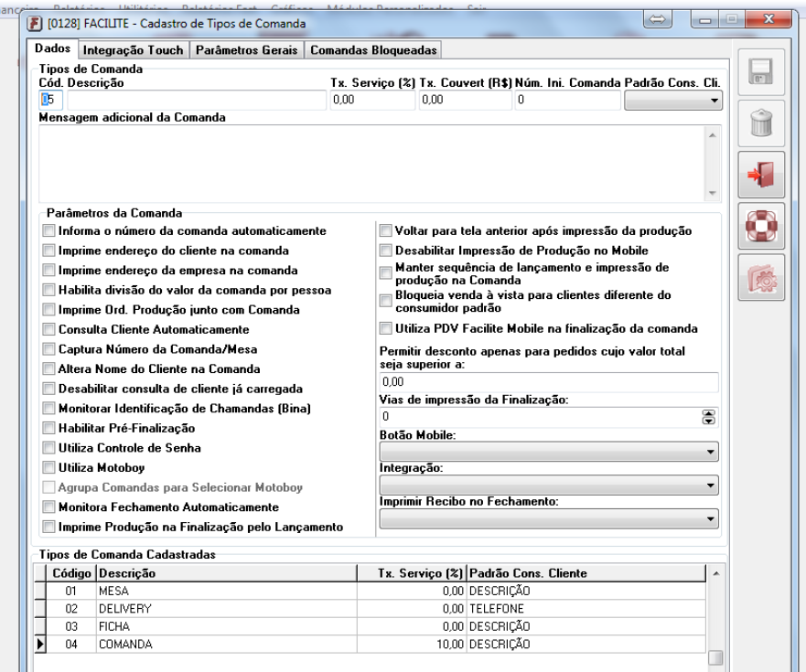Click message box scroll down arrow

[713, 193]
